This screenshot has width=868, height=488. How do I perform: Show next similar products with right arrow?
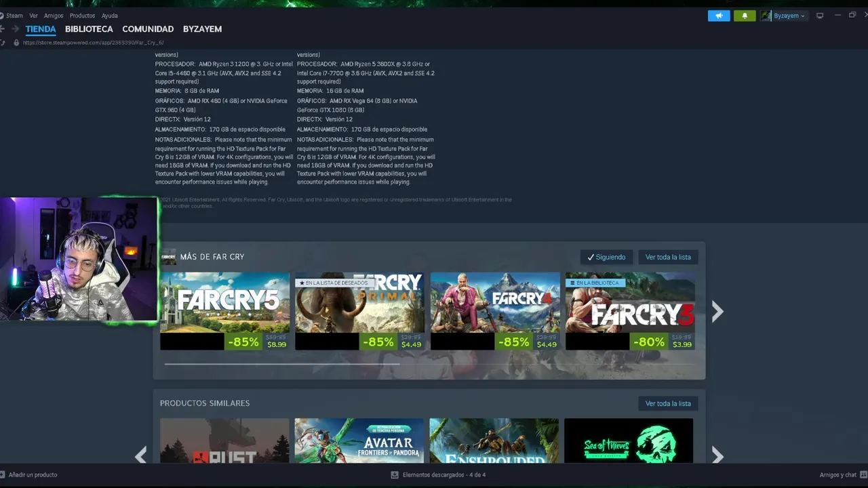coord(717,455)
